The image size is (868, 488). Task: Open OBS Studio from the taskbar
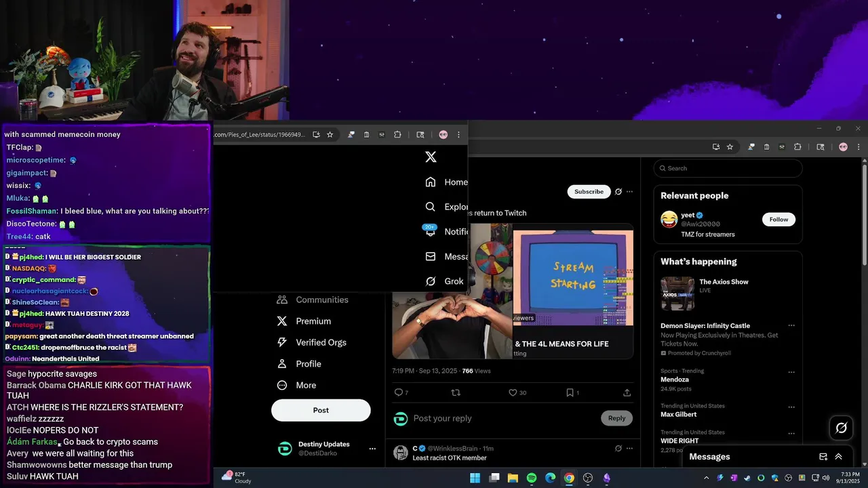point(588,478)
